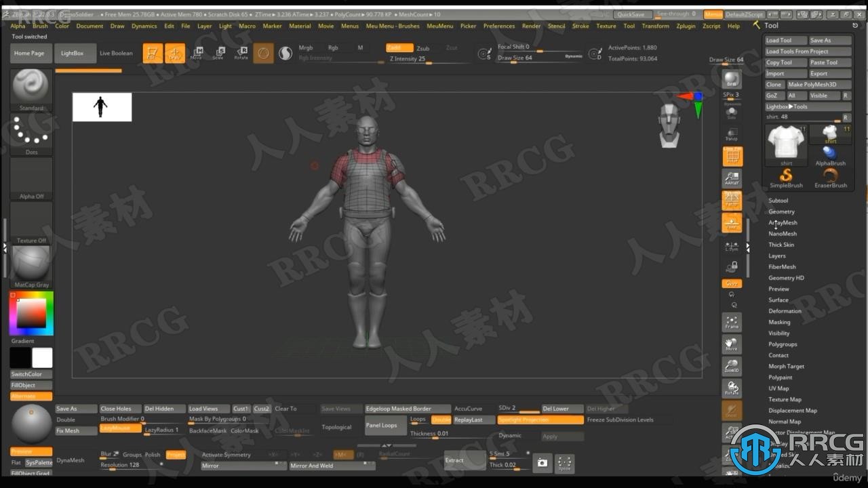868x488 pixels.
Task: Expand the Subtool palette section
Action: [778, 201]
